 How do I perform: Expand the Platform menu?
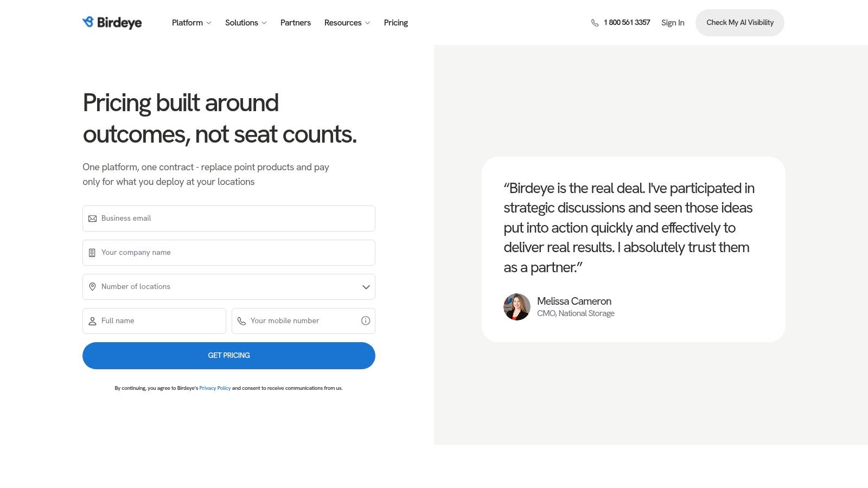pyautogui.click(x=192, y=23)
